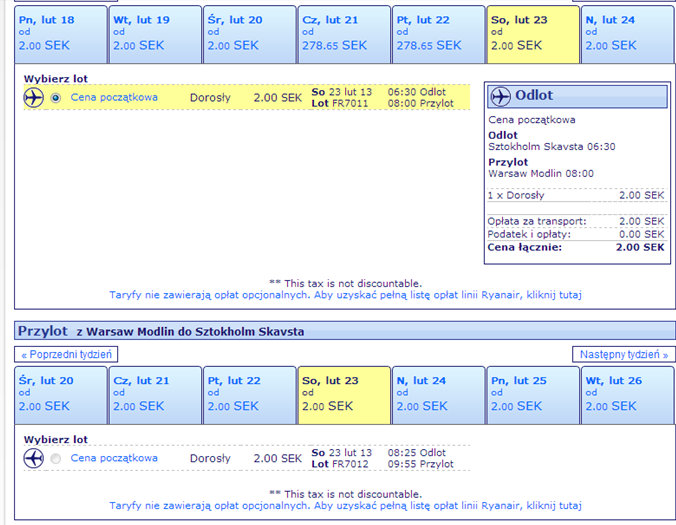Click the airplane icon in Odlot summary header
This screenshot has height=525, width=676.
tap(501, 96)
